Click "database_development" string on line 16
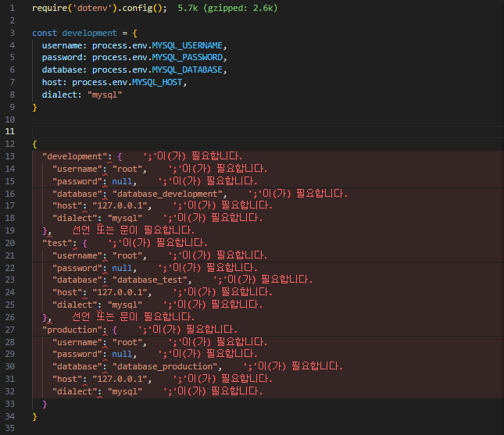 (167, 194)
